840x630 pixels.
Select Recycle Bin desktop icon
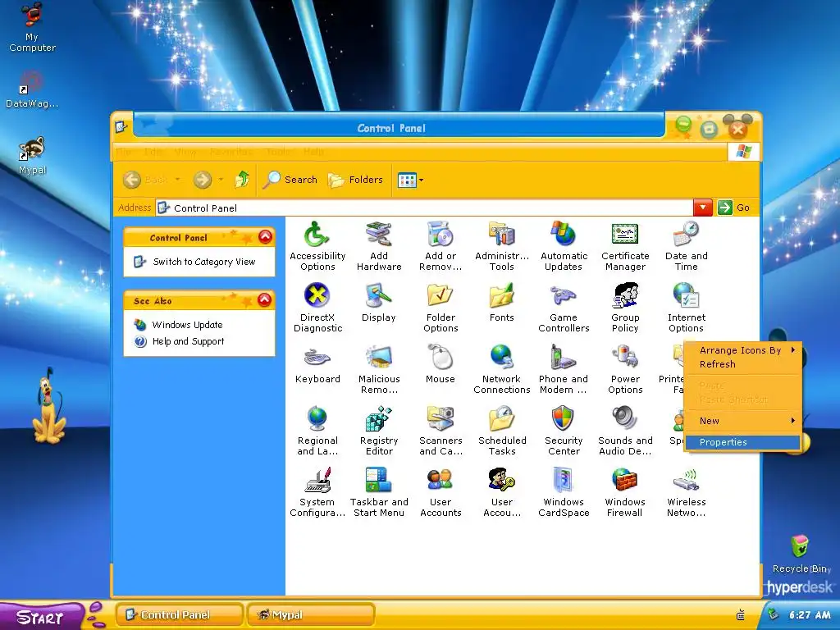[x=801, y=554]
